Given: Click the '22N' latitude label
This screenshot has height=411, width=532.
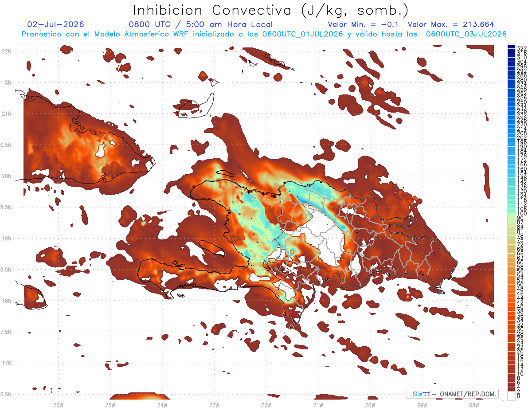Looking at the screenshot, I should click(x=6, y=51).
